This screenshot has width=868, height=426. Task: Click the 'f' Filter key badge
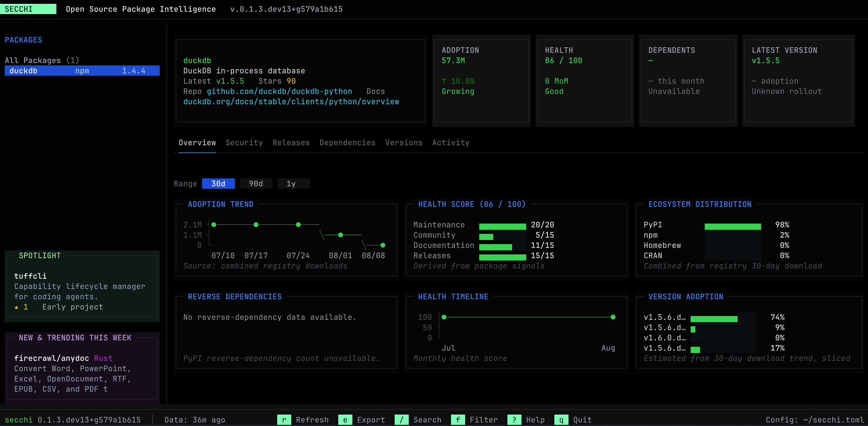click(458, 420)
